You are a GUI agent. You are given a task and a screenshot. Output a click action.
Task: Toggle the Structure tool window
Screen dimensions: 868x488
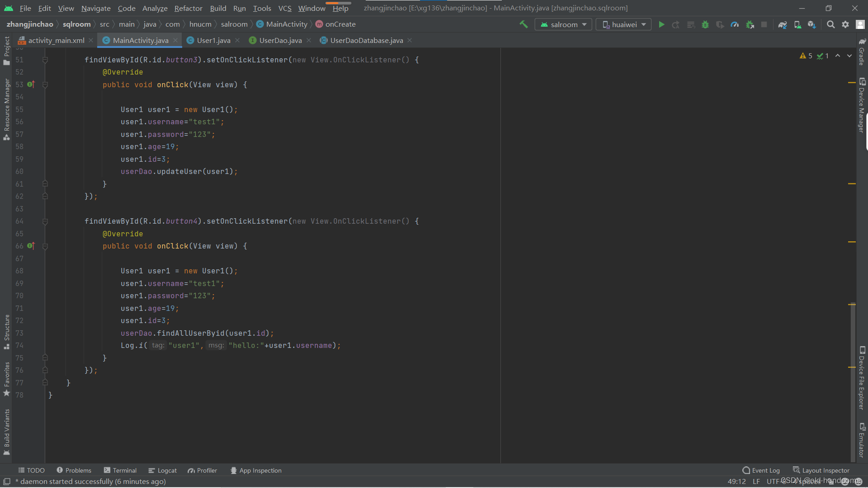tap(7, 331)
